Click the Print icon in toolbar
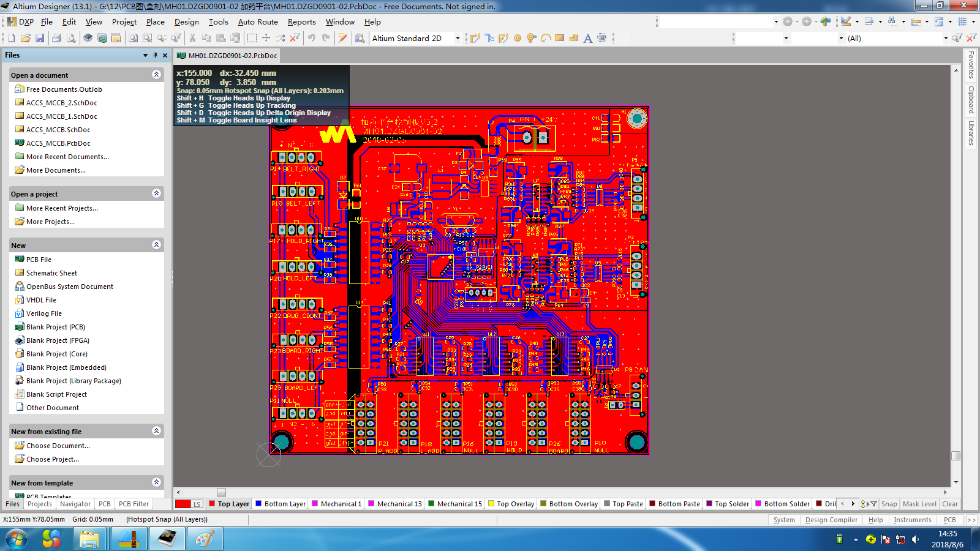 [x=57, y=38]
